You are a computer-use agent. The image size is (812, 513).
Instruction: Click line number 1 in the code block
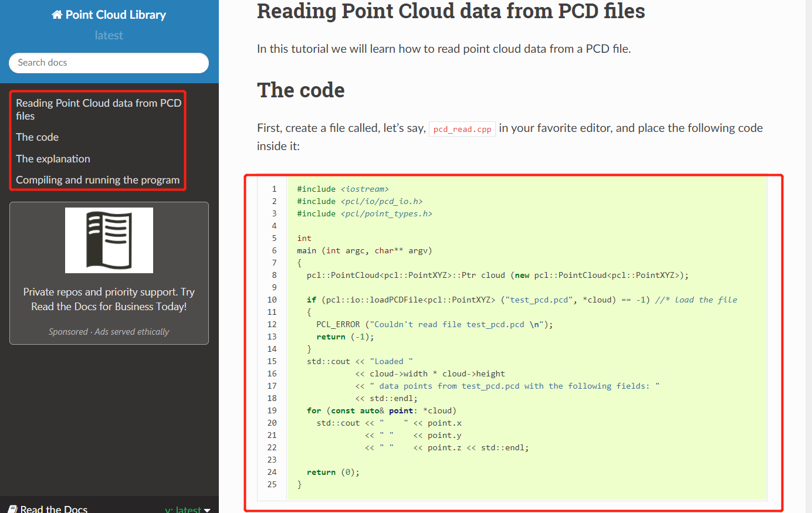pyautogui.click(x=274, y=189)
